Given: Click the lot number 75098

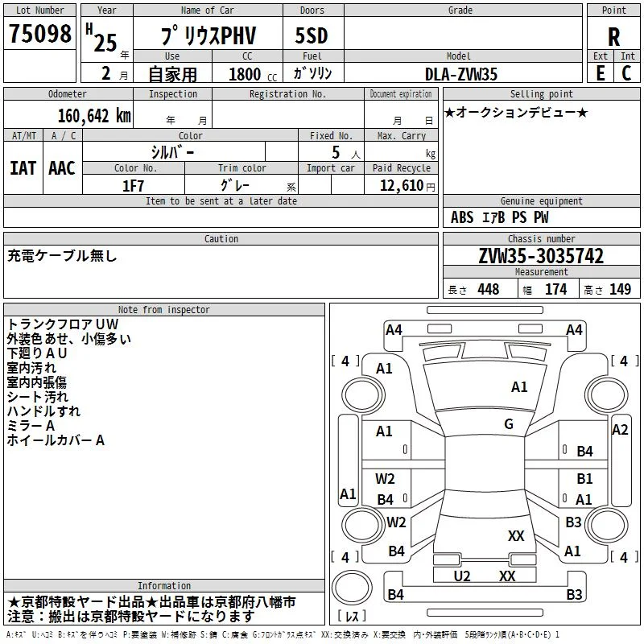Looking at the screenshot, I should coord(39,34).
